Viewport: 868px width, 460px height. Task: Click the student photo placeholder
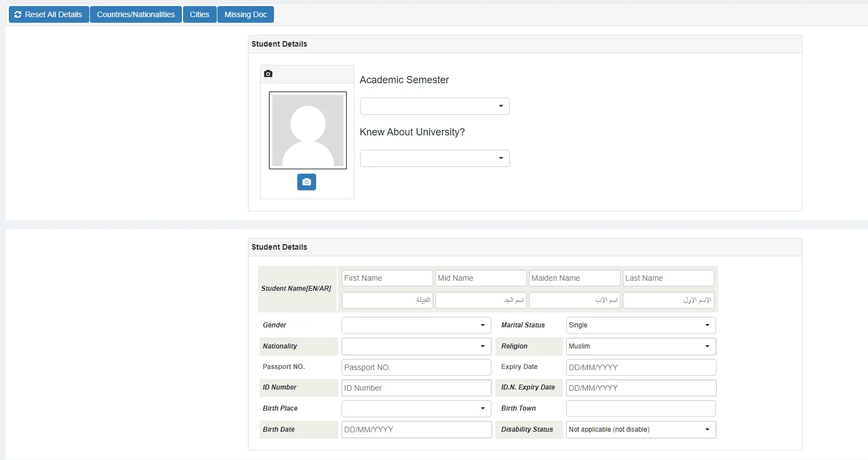(308, 130)
